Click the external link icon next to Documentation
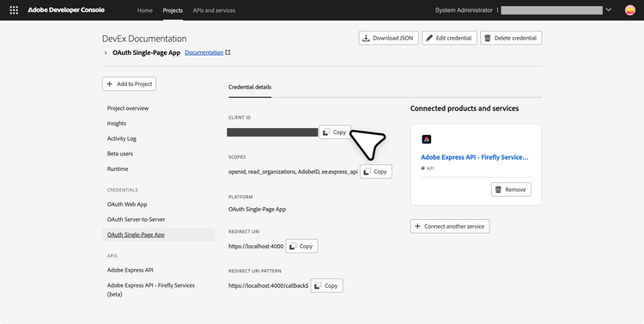 coord(228,52)
